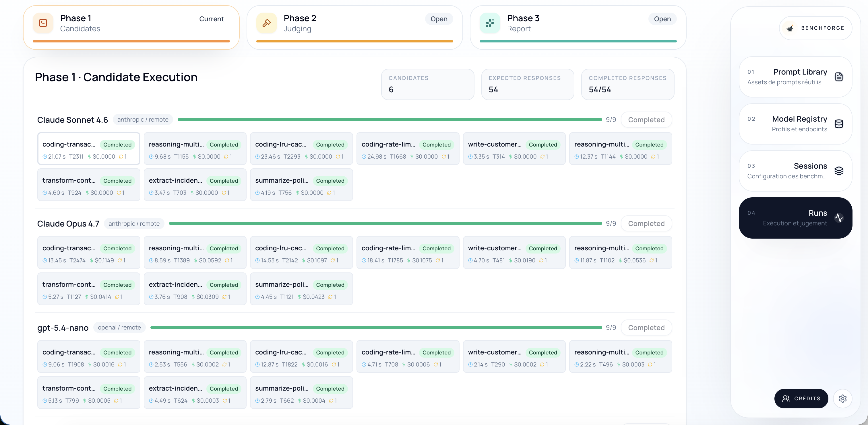868x425 pixels.
Task: Click the Phase 3 sparkles report icon
Action: 490,23
